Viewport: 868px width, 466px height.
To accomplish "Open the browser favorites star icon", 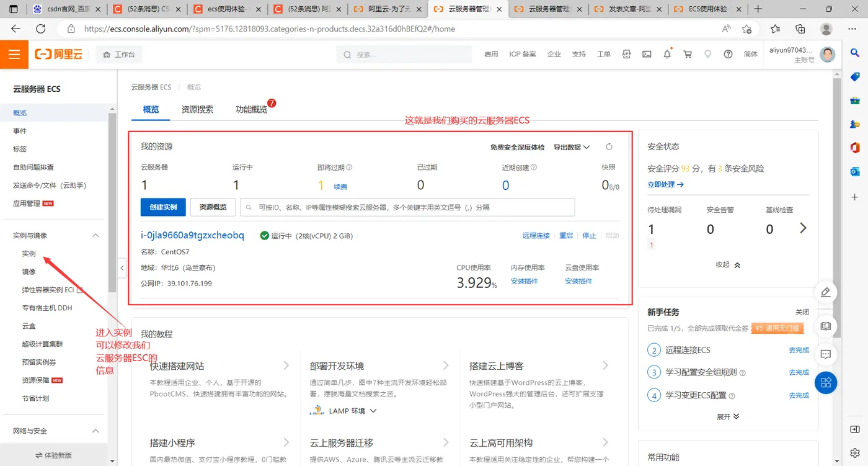I will (775, 29).
